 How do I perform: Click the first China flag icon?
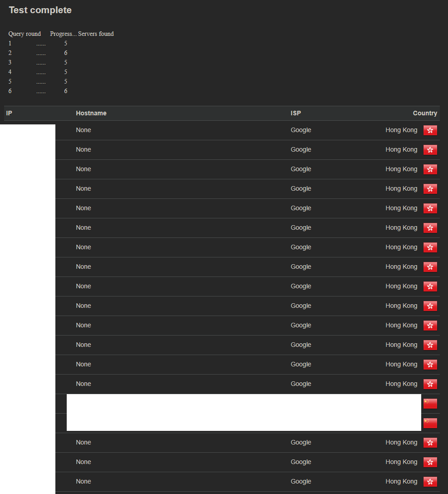[x=430, y=403]
